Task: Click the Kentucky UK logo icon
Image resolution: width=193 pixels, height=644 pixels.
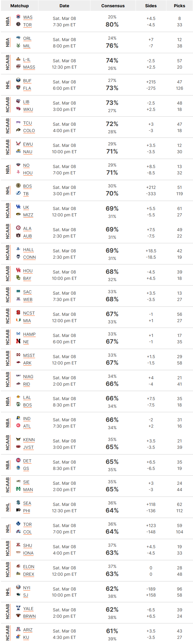Action: click(18, 207)
